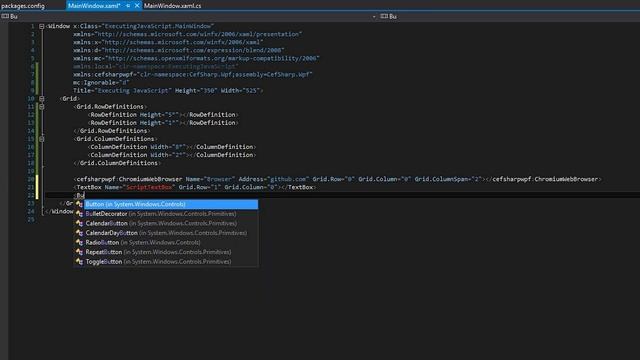Collapse the Grid.RowDefinitions block
The height and width of the screenshot is (360, 640).
pos(42,107)
